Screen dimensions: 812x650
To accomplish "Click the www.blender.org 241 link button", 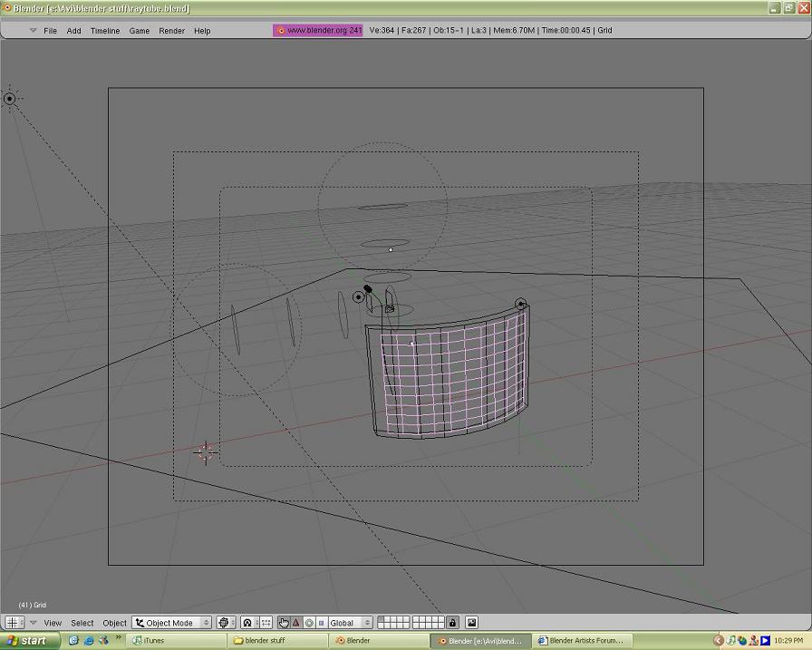I will tap(318, 31).
